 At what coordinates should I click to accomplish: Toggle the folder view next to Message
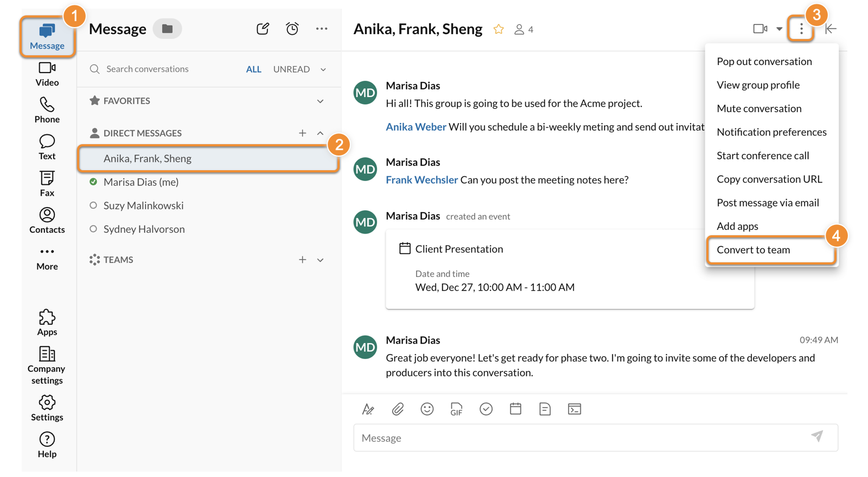point(167,29)
